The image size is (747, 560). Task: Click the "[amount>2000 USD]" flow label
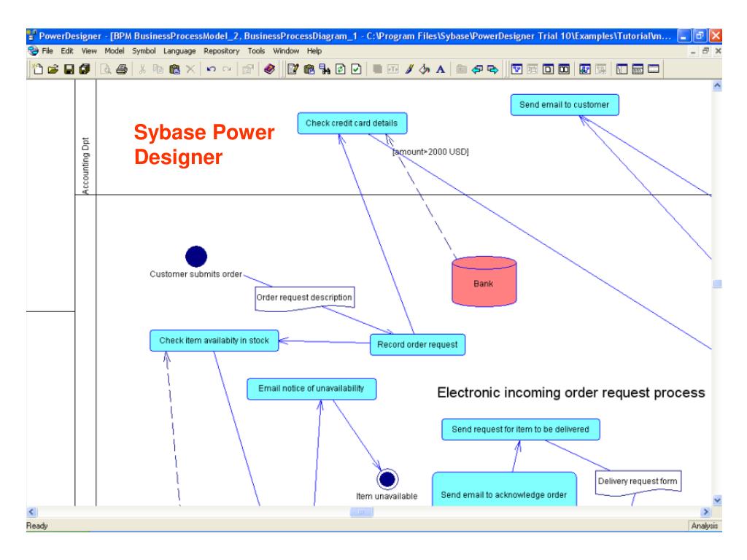pyautogui.click(x=430, y=152)
